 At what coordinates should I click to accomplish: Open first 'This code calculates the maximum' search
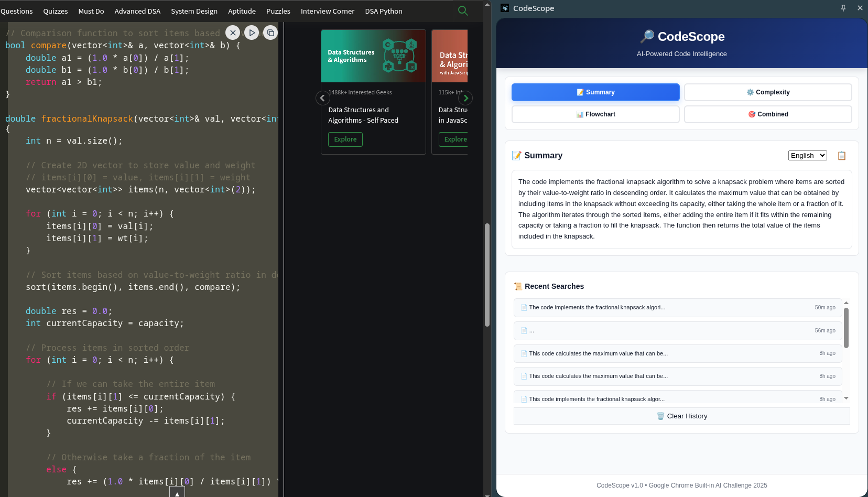678,353
